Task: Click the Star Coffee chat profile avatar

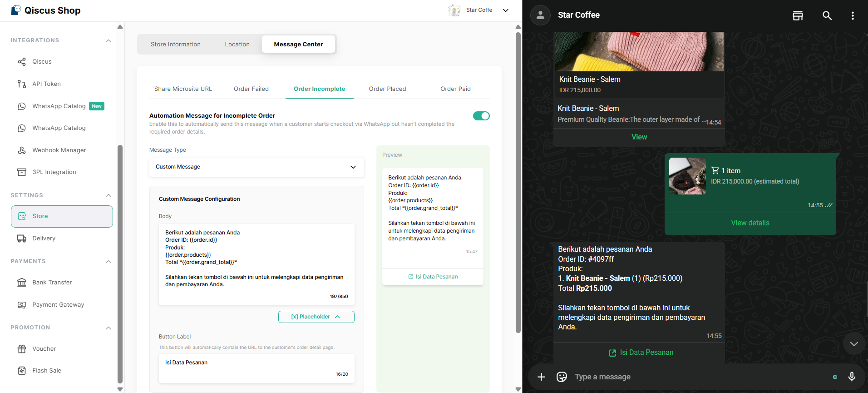Action: pyautogui.click(x=540, y=15)
